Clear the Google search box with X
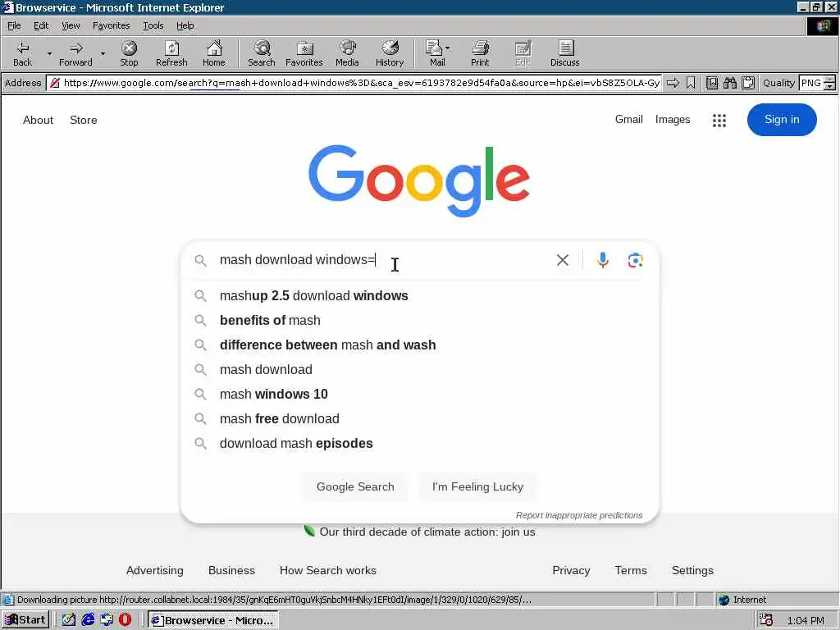The height and width of the screenshot is (630, 840). coord(563,260)
